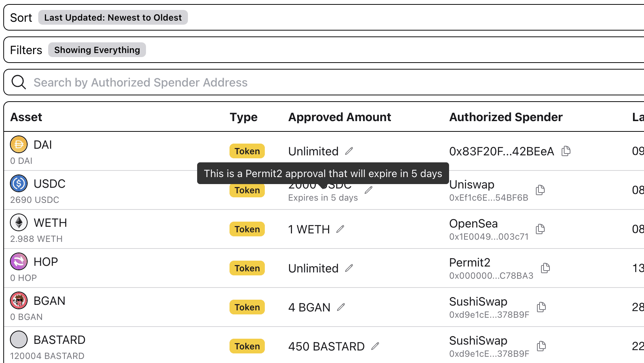
Task: Click the Approved Amount column header
Action: pyautogui.click(x=339, y=117)
